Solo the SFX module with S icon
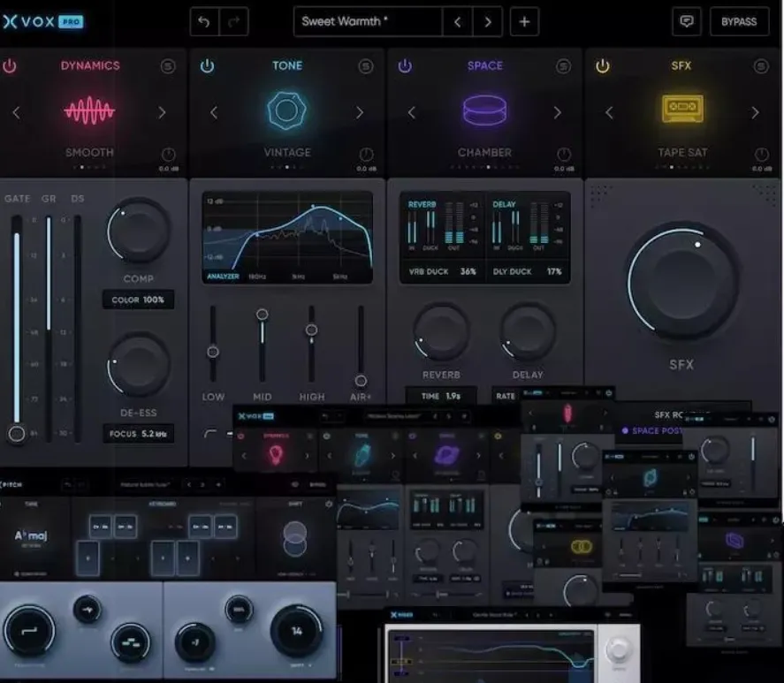 click(x=761, y=66)
